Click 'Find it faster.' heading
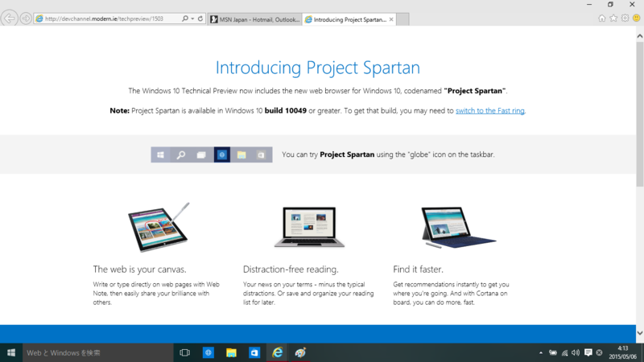The image size is (644, 362). coord(418,269)
